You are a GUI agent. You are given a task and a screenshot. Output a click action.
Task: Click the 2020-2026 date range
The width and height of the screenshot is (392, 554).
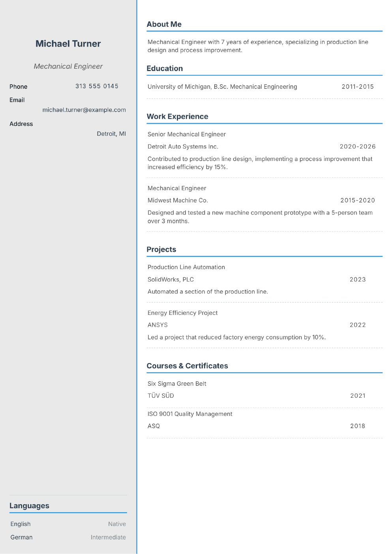[x=358, y=146]
